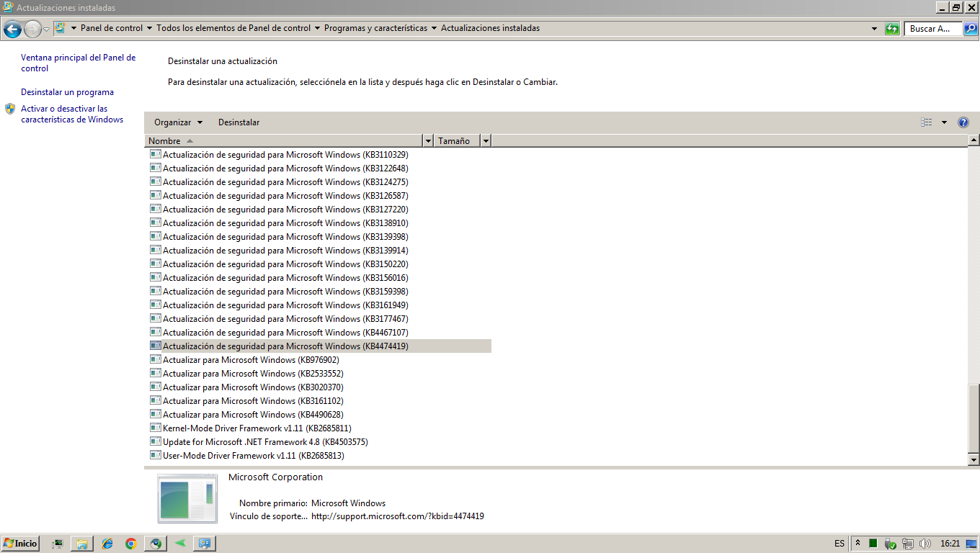This screenshot has height=553, width=980.
Task: Open Tamaño column filter dropdown
Action: [486, 140]
